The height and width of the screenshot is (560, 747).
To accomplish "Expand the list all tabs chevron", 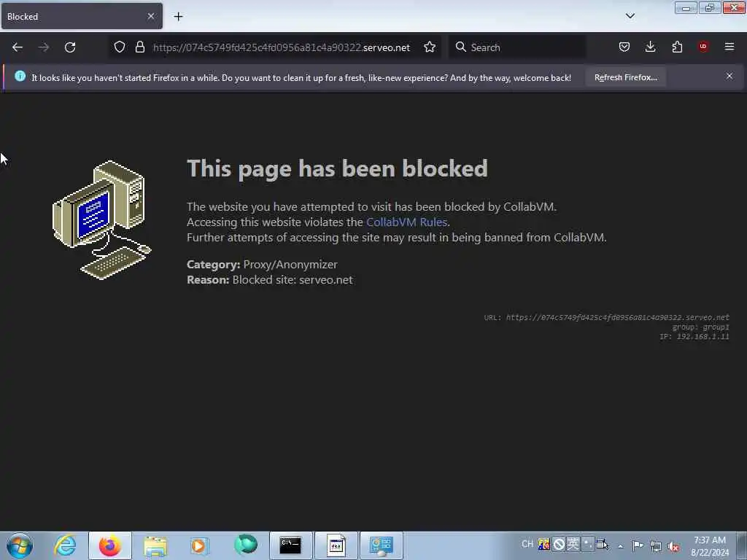I will coord(630,16).
